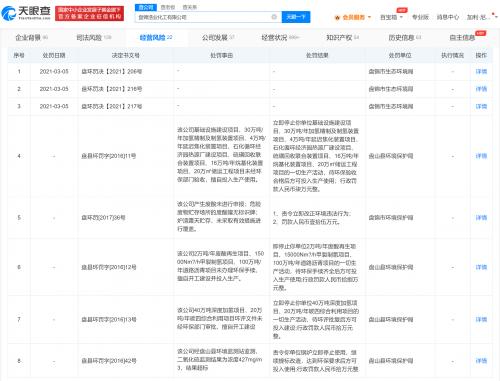
Task: Open the red promotional banner beside the logo
Action: 89,13
